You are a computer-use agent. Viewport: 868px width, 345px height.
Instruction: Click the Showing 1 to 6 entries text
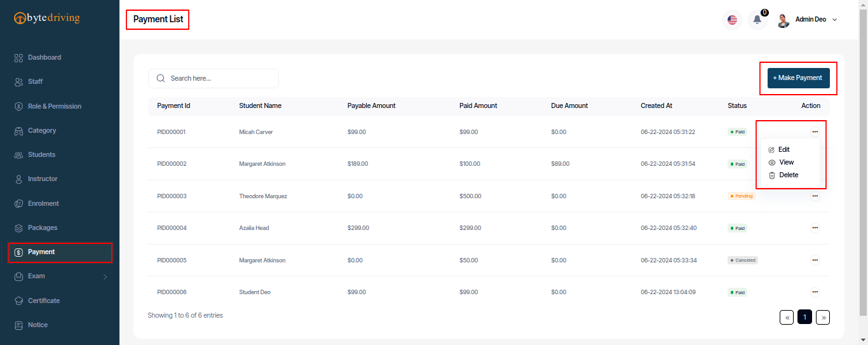tap(185, 316)
